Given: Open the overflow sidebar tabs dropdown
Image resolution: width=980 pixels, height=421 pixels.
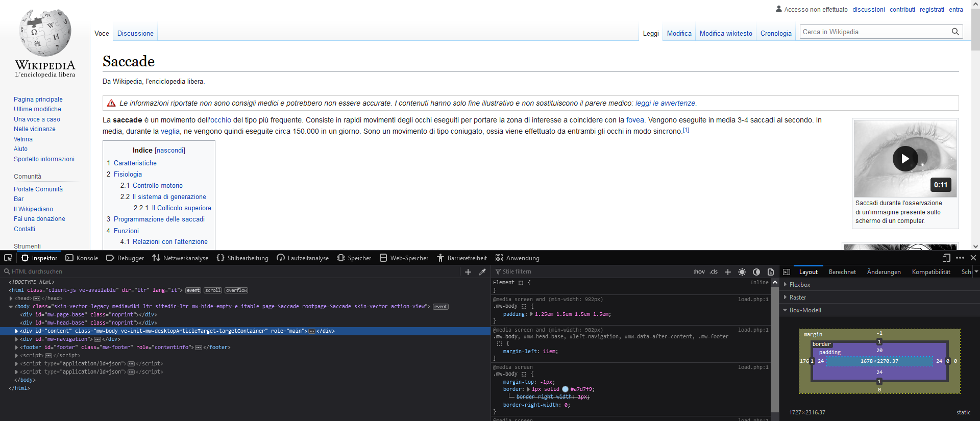Looking at the screenshot, I should click(976, 272).
